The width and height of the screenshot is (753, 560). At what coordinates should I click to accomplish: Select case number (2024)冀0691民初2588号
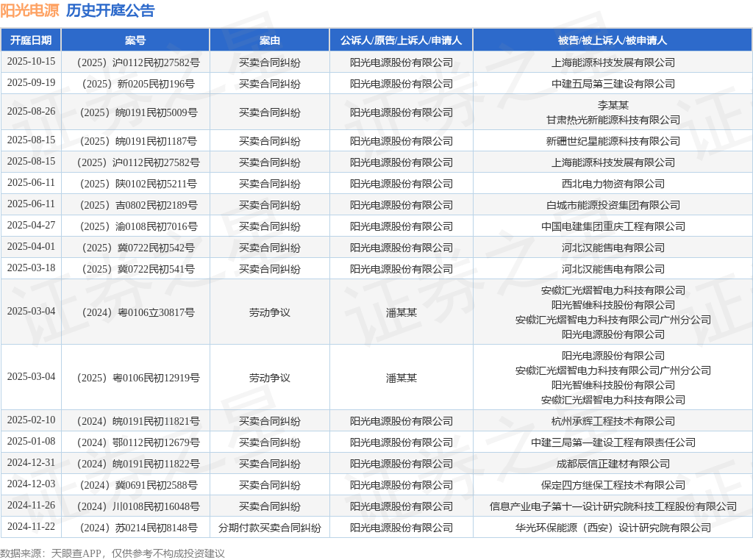tap(138, 485)
